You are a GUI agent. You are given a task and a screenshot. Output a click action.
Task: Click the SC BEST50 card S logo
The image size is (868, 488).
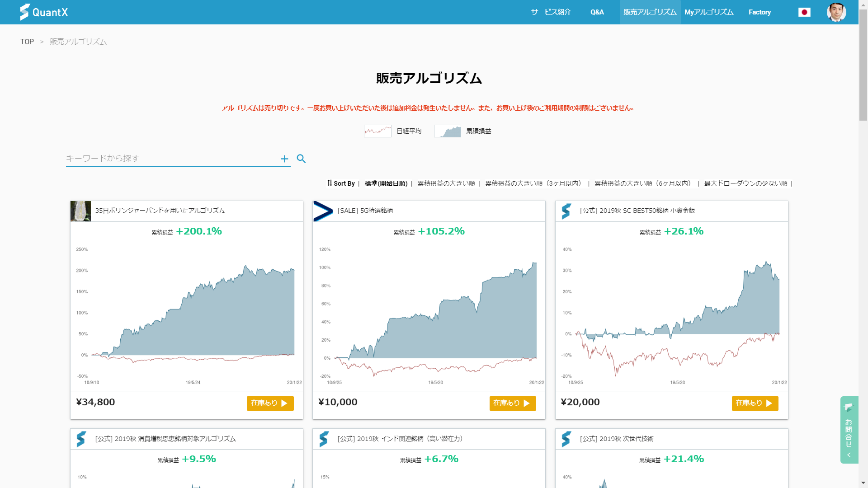coord(566,211)
